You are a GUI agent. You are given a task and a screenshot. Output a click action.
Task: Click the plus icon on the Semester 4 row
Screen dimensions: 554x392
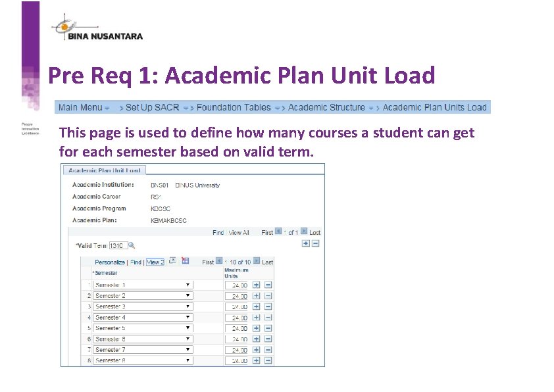click(x=257, y=317)
